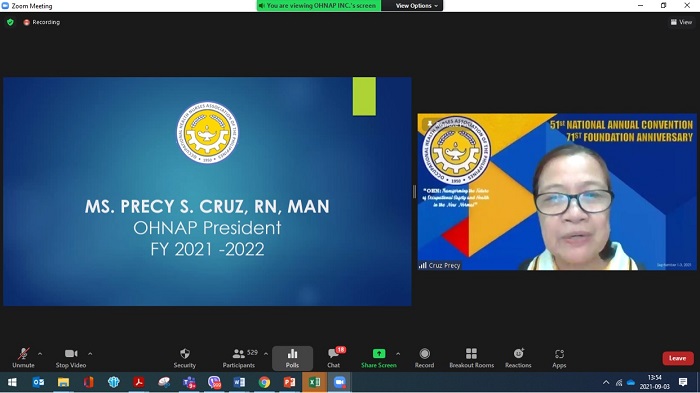Open video options arrow beside Stop Video
700x393 pixels.
[x=90, y=354]
